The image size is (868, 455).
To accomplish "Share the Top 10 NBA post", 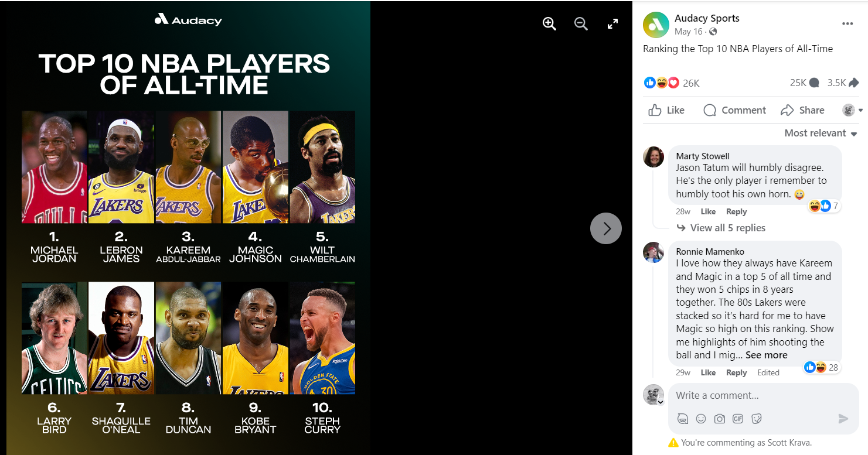I will [x=802, y=110].
